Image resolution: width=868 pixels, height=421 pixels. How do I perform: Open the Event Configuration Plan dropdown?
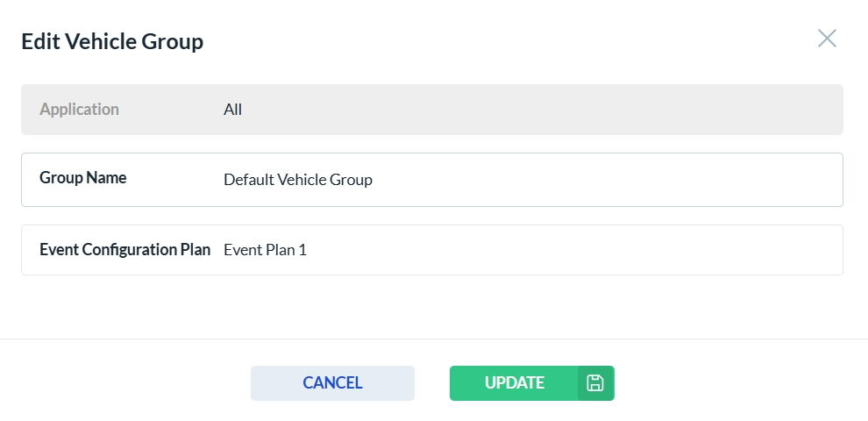[x=526, y=250]
